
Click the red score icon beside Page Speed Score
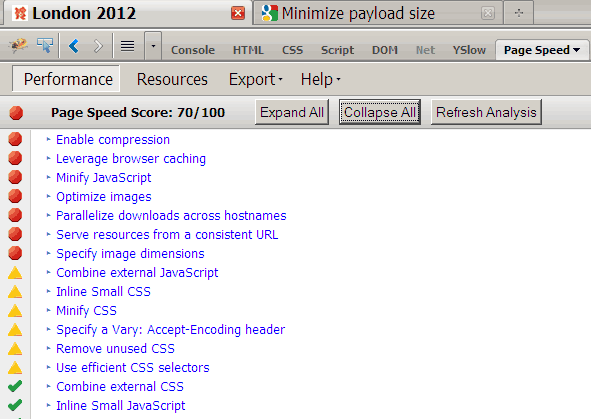coord(16,113)
